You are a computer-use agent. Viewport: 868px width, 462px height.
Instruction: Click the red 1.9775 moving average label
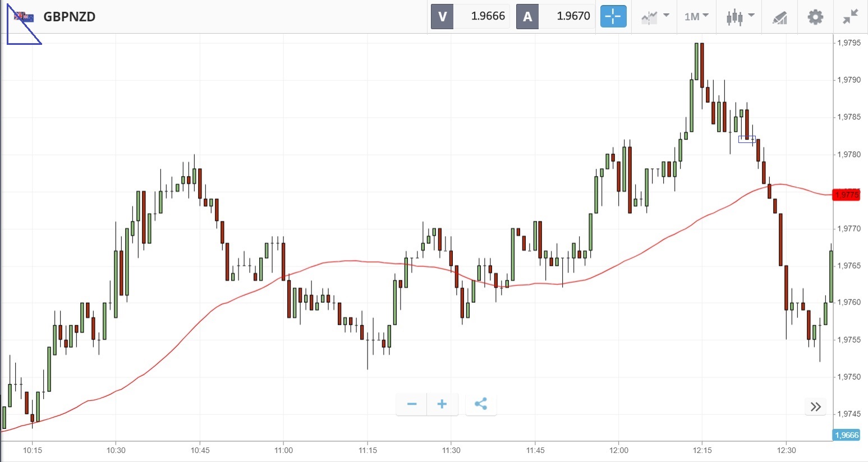tap(846, 195)
